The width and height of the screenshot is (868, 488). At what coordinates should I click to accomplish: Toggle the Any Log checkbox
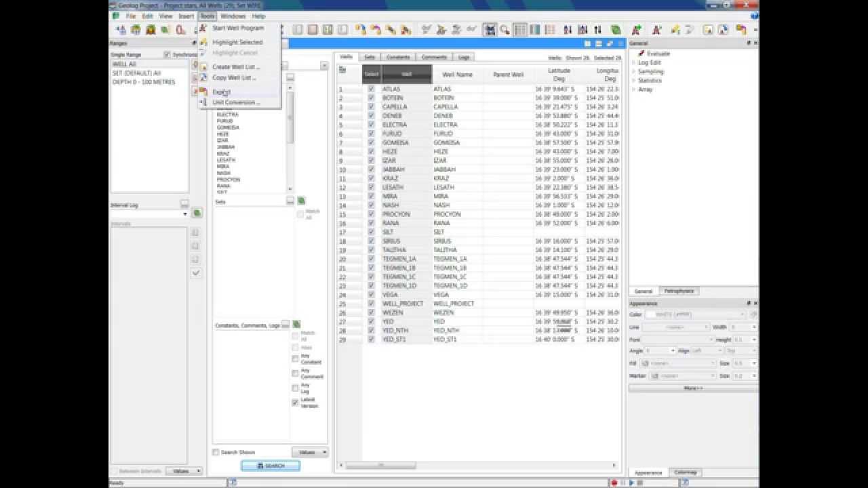pos(295,388)
